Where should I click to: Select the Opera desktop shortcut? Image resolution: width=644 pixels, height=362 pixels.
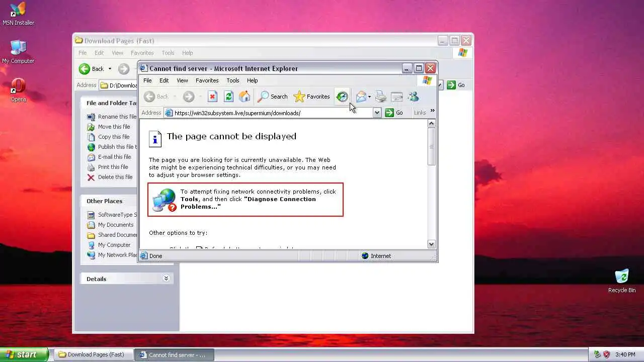[18, 90]
